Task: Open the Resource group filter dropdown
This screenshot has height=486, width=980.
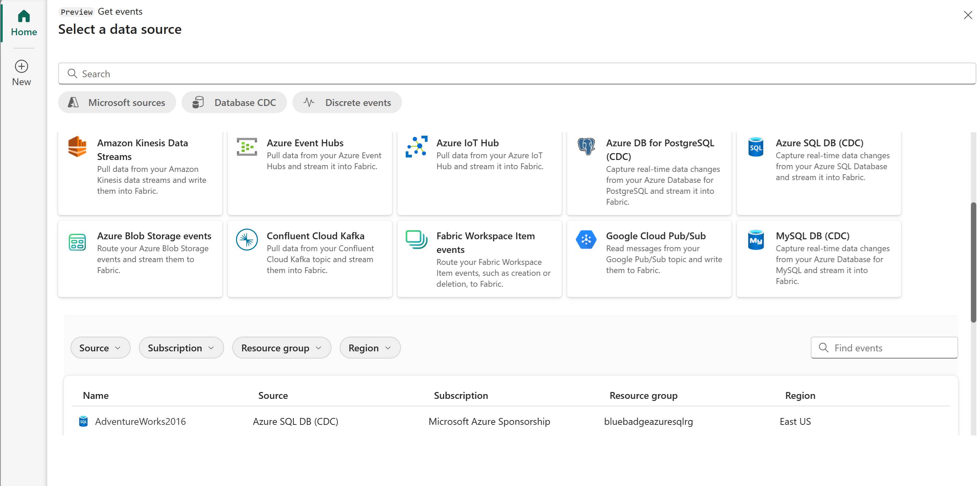Action: 282,348
